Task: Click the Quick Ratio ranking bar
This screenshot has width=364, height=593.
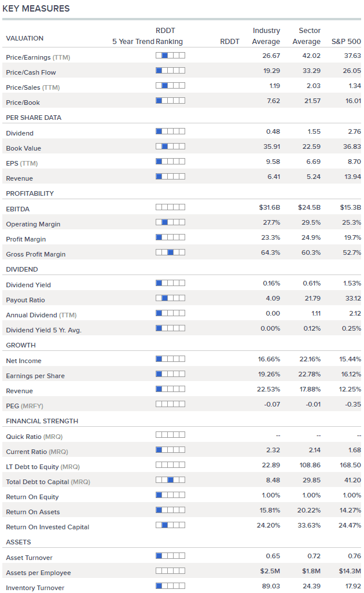Action: pos(170,435)
